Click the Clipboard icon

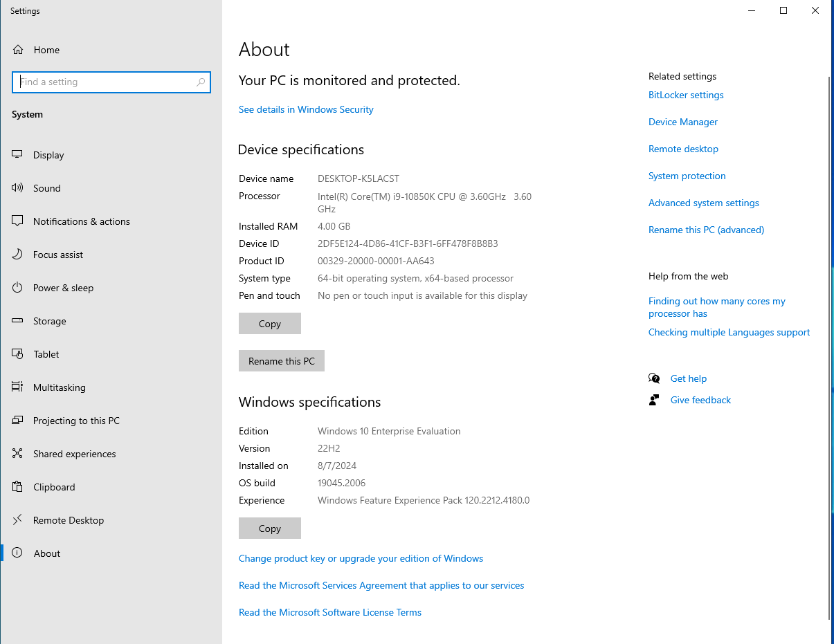(18, 487)
